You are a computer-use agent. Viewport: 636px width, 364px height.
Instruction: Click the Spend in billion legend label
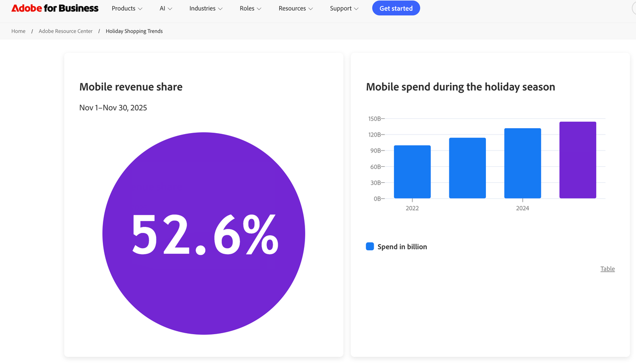[x=402, y=247]
